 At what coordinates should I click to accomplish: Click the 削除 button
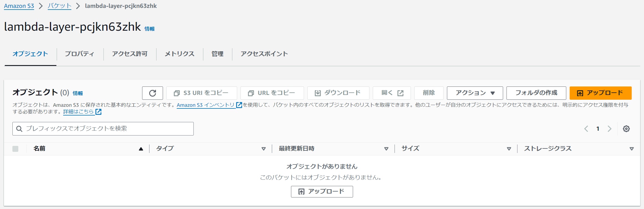pos(429,93)
